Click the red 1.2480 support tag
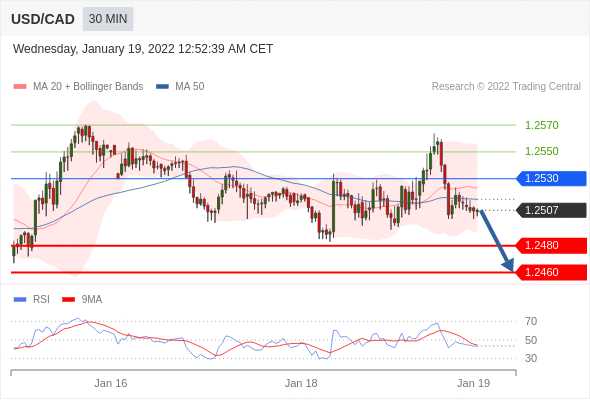 tap(551, 245)
